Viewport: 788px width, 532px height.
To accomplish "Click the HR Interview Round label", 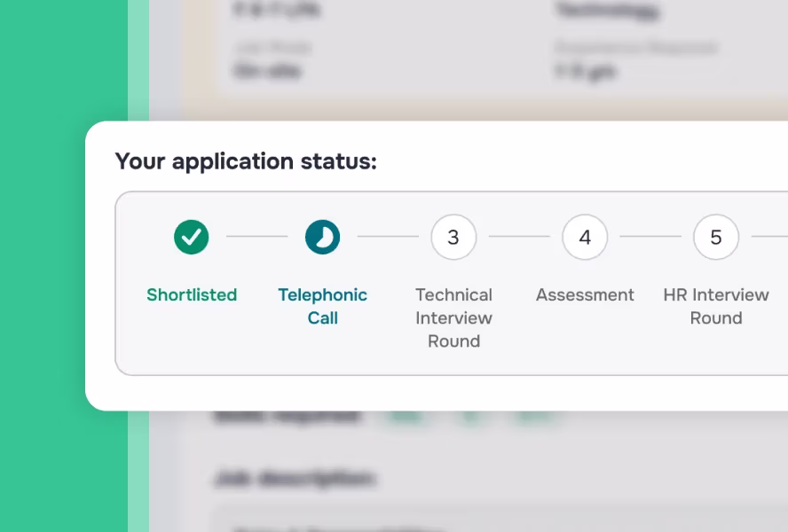I will click(x=716, y=306).
